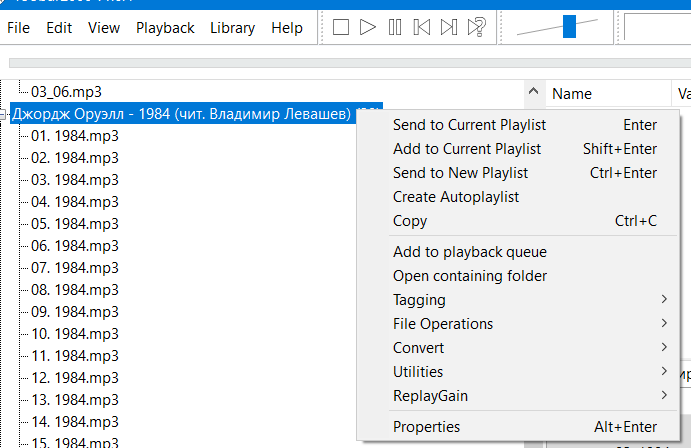Expand the Convert submenu

[418, 348]
